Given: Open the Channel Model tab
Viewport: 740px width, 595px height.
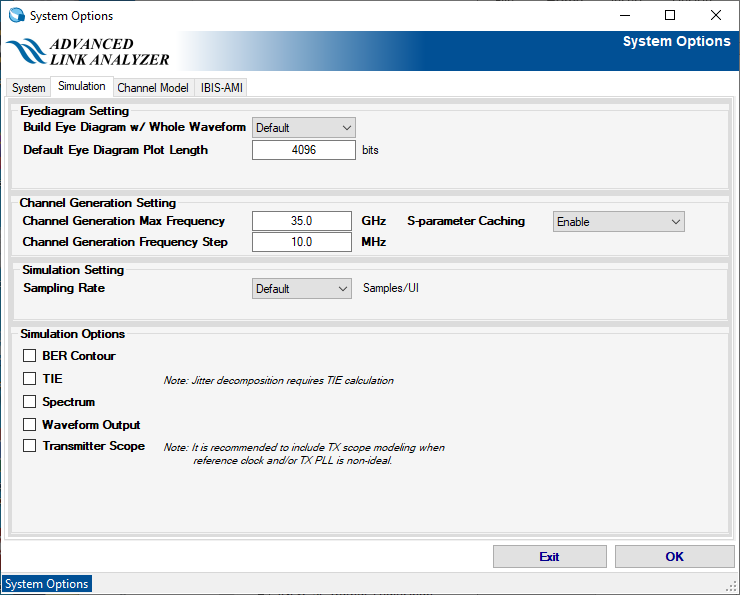Looking at the screenshot, I should point(153,88).
